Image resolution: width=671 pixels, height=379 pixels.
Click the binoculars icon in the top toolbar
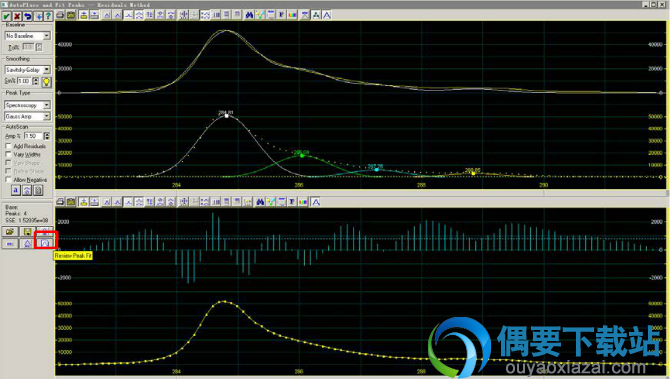(249, 15)
